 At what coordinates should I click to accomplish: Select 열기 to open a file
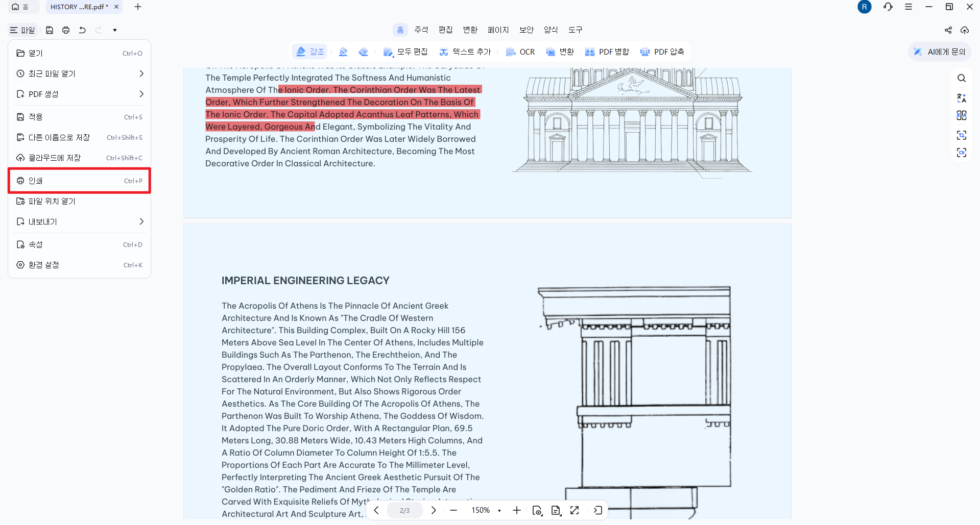click(80, 53)
